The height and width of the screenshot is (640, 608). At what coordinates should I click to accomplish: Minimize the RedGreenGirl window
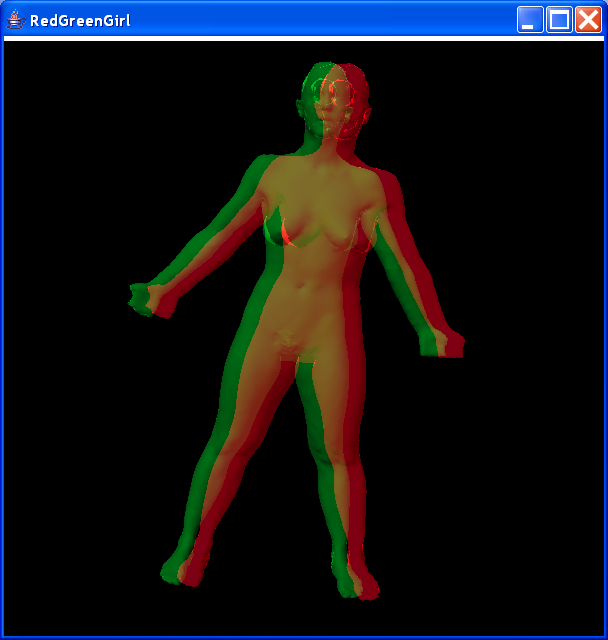[530, 20]
